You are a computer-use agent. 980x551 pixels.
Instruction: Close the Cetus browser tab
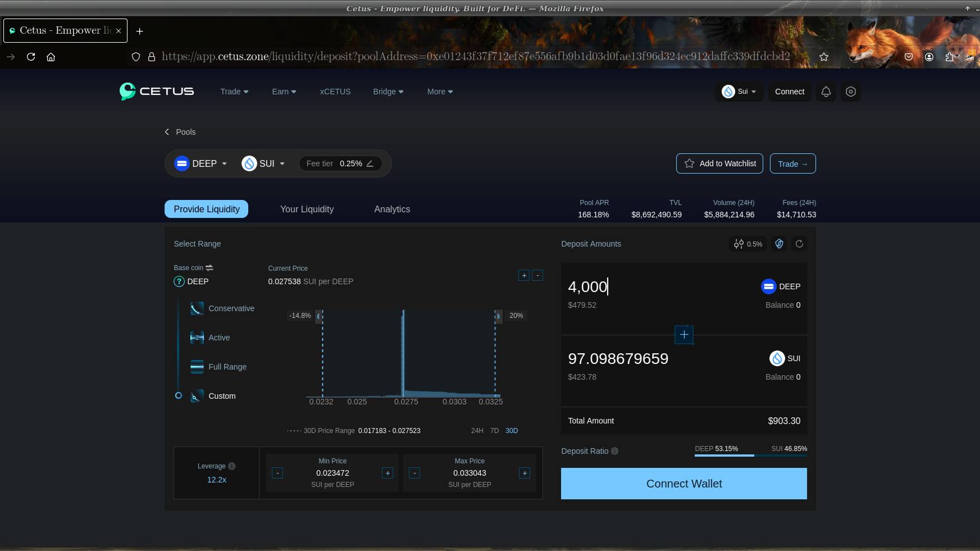click(x=118, y=31)
